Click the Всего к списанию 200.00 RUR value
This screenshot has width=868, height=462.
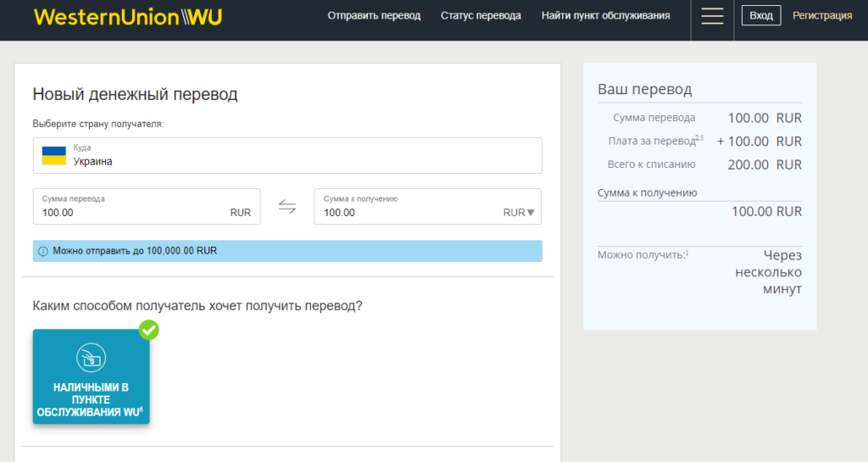pos(765,165)
